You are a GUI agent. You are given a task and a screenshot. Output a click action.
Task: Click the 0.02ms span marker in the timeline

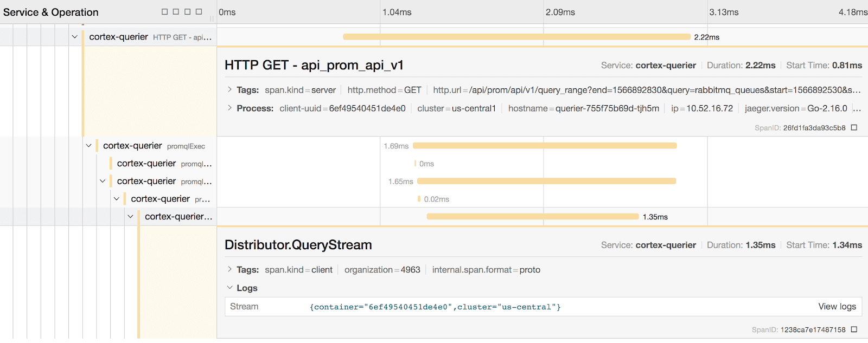(x=419, y=199)
